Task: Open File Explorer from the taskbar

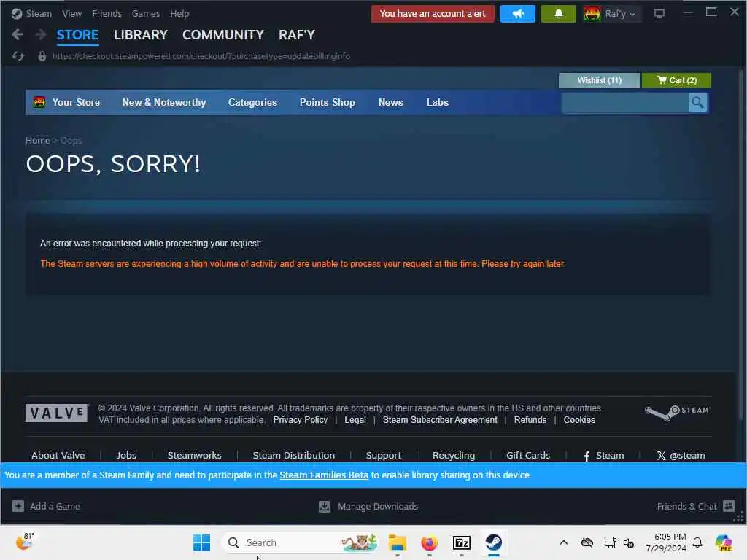Action: click(x=397, y=542)
